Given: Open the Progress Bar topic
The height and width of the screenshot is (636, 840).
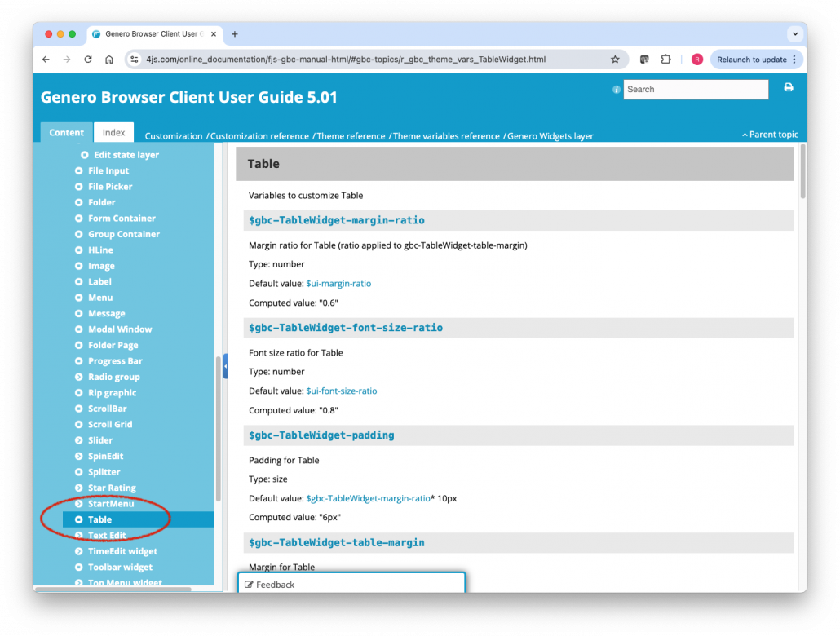Looking at the screenshot, I should (115, 361).
